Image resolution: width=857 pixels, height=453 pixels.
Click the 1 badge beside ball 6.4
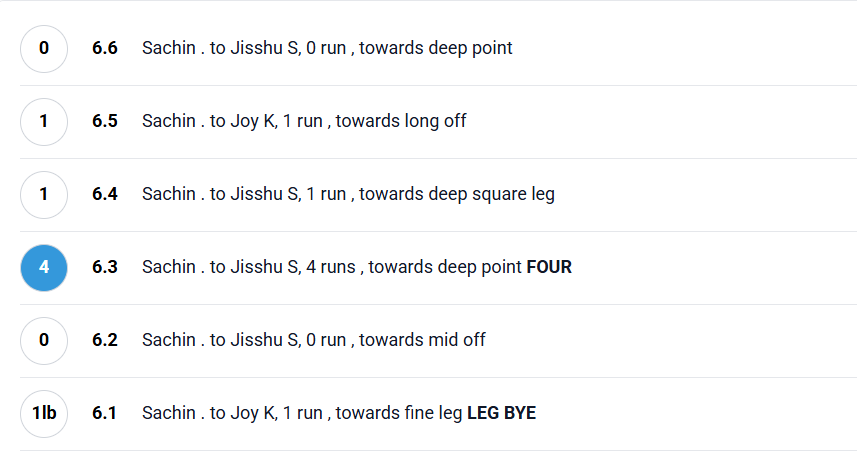pyautogui.click(x=44, y=195)
